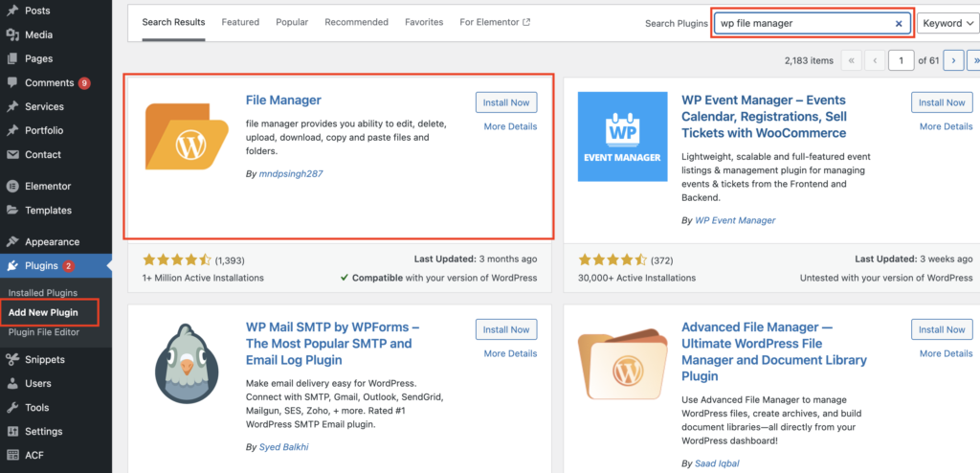This screenshot has height=473, width=980.
Task: Open Installed Plugins submenu item
Action: coord(42,293)
